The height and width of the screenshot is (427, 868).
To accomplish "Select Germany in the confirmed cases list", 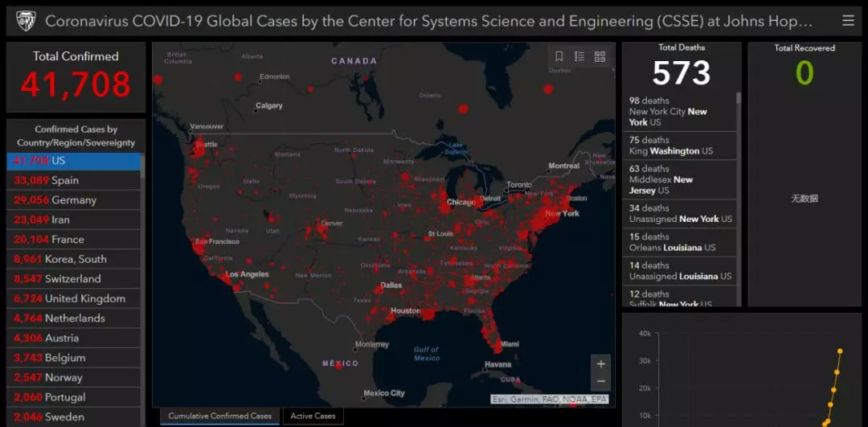I will tap(74, 200).
